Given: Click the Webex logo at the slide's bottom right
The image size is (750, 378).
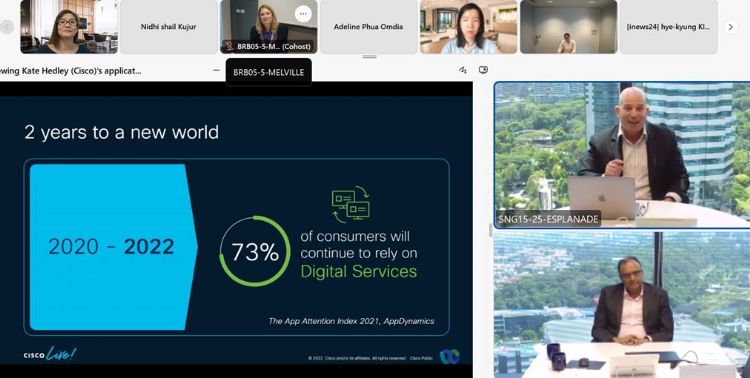Looking at the screenshot, I should (450, 356).
